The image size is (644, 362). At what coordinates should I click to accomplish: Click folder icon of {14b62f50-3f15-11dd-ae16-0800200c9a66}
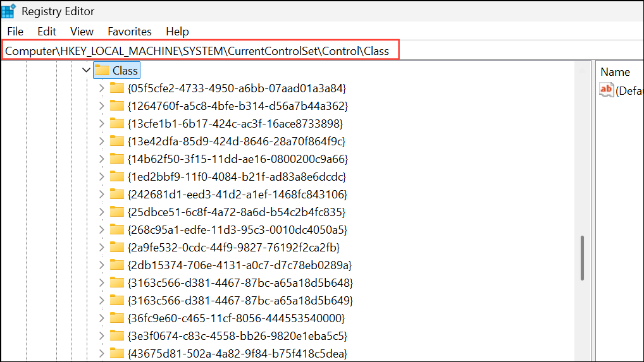[x=117, y=158]
